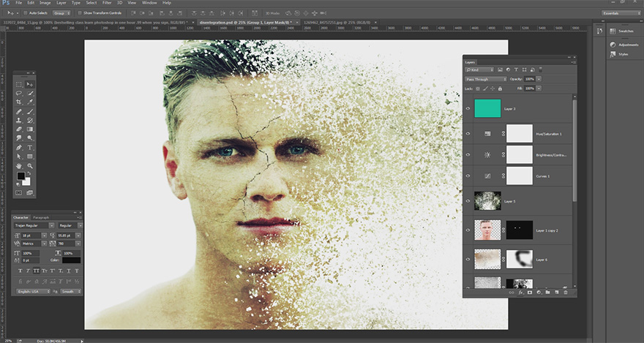The width and height of the screenshot is (644, 343).
Task: Add layer mask from Layers panel bottom
Action: [x=529, y=293]
